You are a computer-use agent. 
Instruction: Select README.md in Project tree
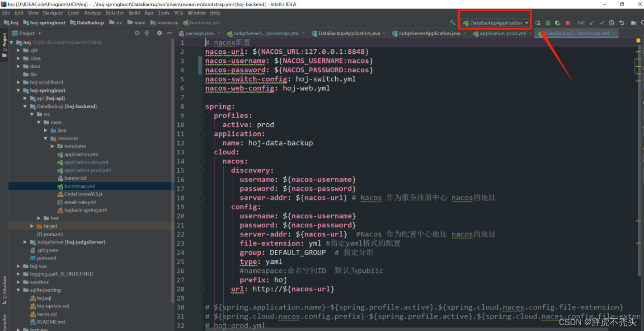(x=47, y=322)
